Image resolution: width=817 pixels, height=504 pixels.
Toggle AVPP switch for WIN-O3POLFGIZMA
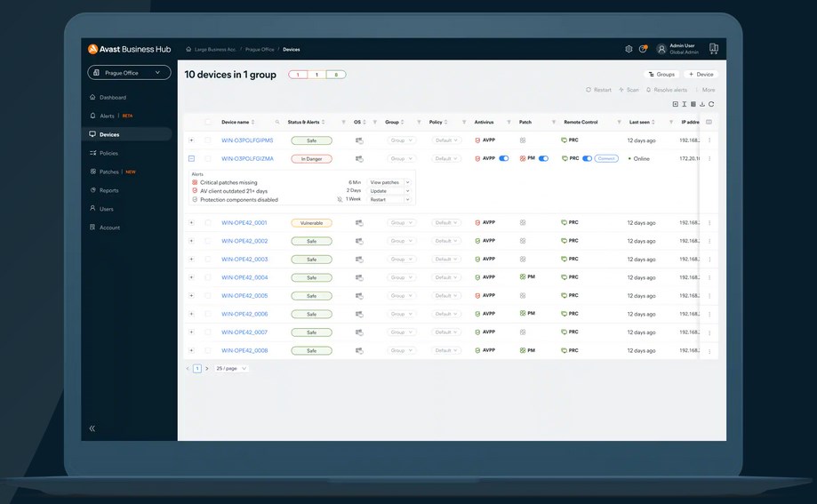tap(504, 158)
